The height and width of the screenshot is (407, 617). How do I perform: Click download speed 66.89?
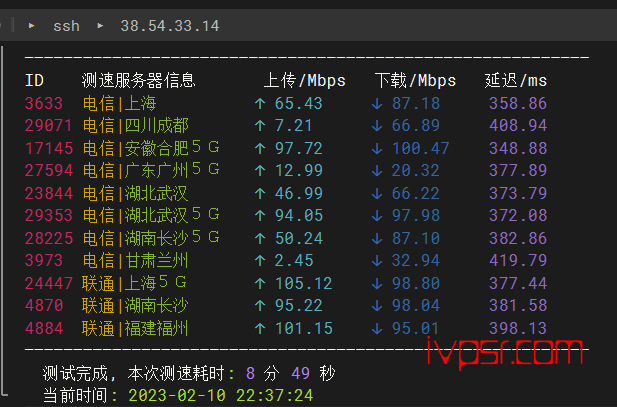[x=416, y=126]
